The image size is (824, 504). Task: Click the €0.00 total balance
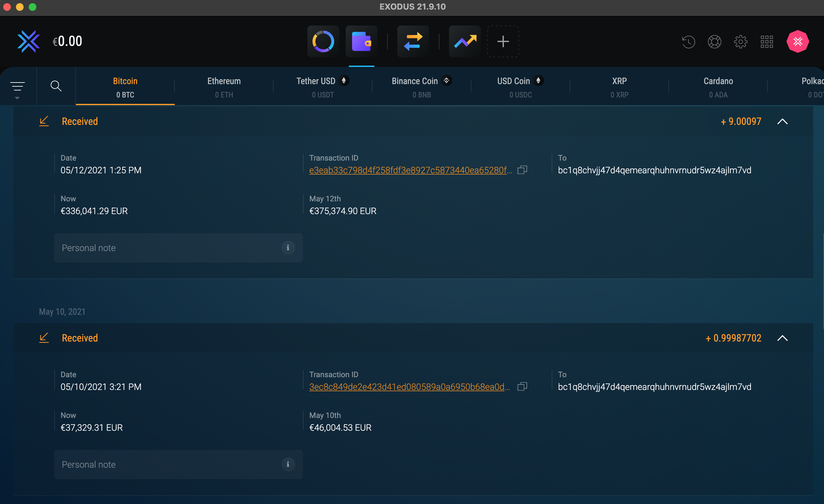point(67,41)
